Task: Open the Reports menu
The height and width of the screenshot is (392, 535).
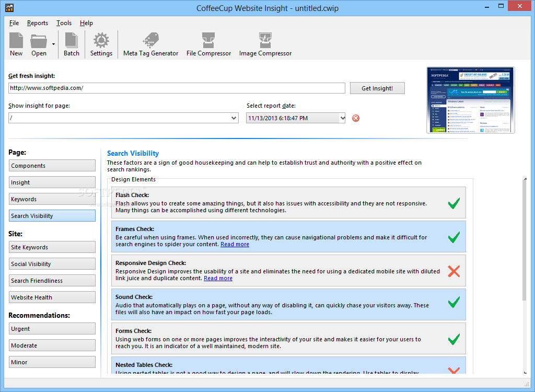Action: [38, 23]
